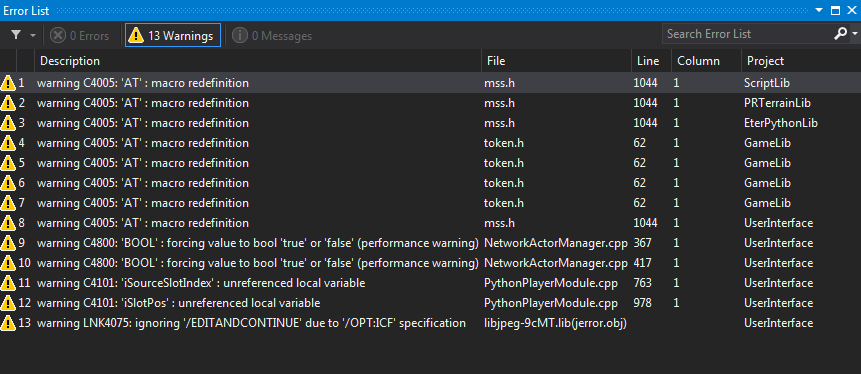Click PythonPlayerModule.cpp file cell on line 978
The height and width of the screenshot is (374, 861).
pyautogui.click(x=551, y=303)
